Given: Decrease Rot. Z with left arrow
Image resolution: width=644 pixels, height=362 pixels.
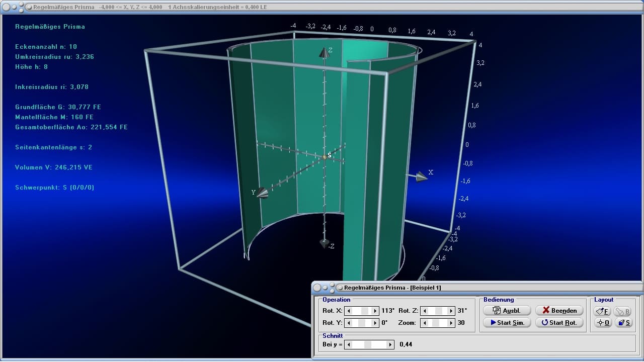Looking at the screenshot, I should pos(424,311).
